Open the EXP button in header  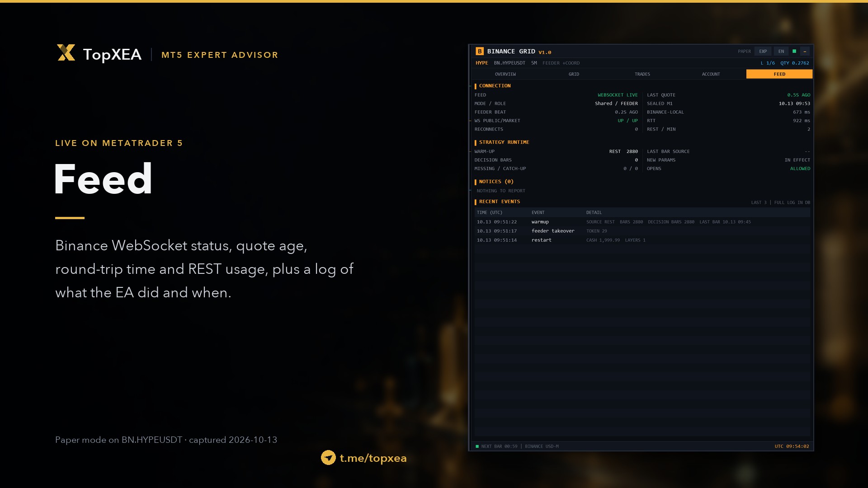(x=763, y=52)
